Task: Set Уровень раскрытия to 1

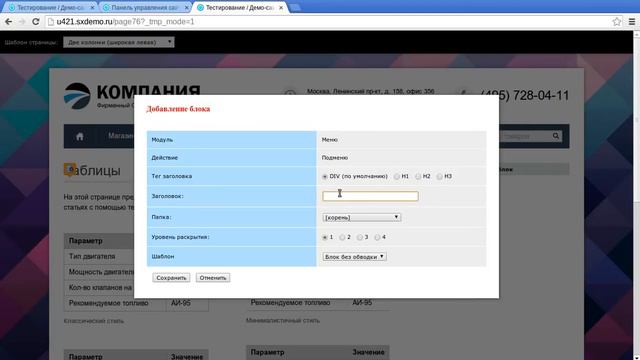Action: point(325,237)
